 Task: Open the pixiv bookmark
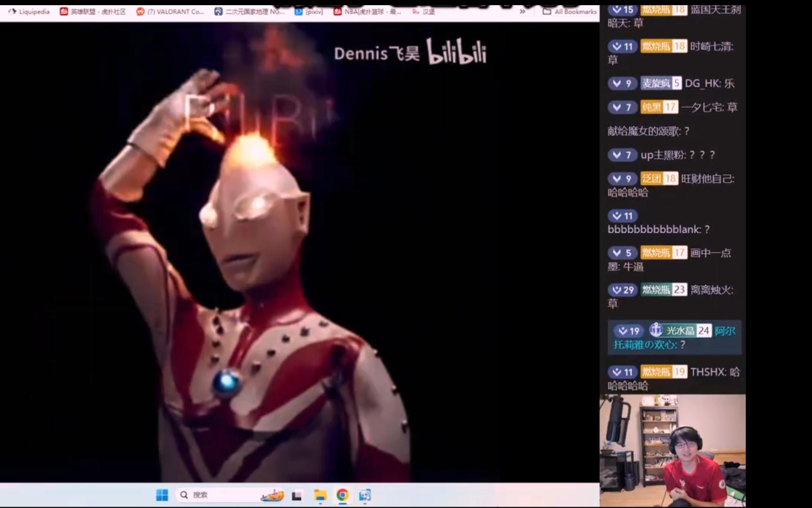(x=309, y=12)
